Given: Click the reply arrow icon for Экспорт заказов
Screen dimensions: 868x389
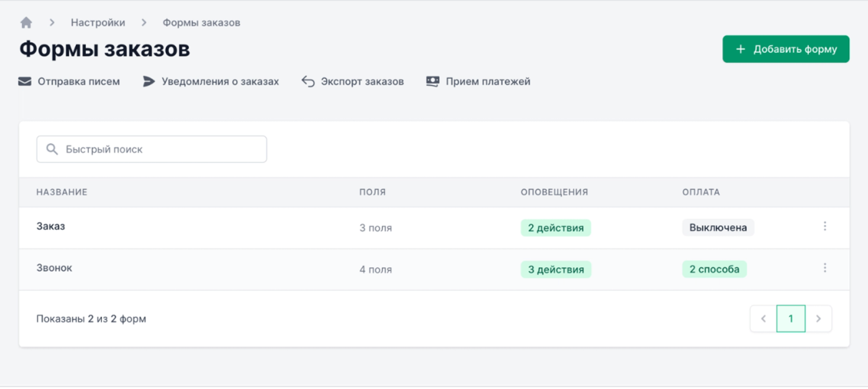Looking at the screenshot, I should tap(308, 82).
